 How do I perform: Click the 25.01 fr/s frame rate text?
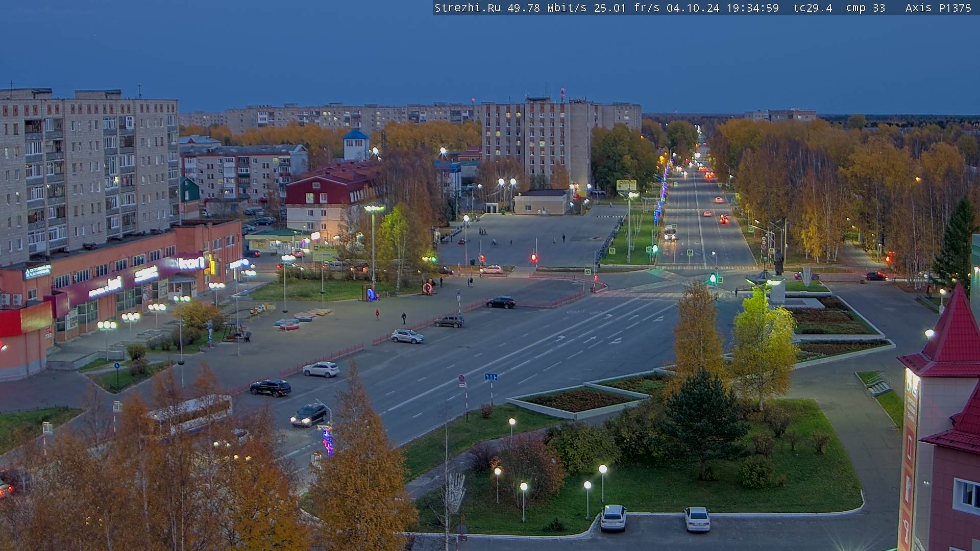point(626,8)
